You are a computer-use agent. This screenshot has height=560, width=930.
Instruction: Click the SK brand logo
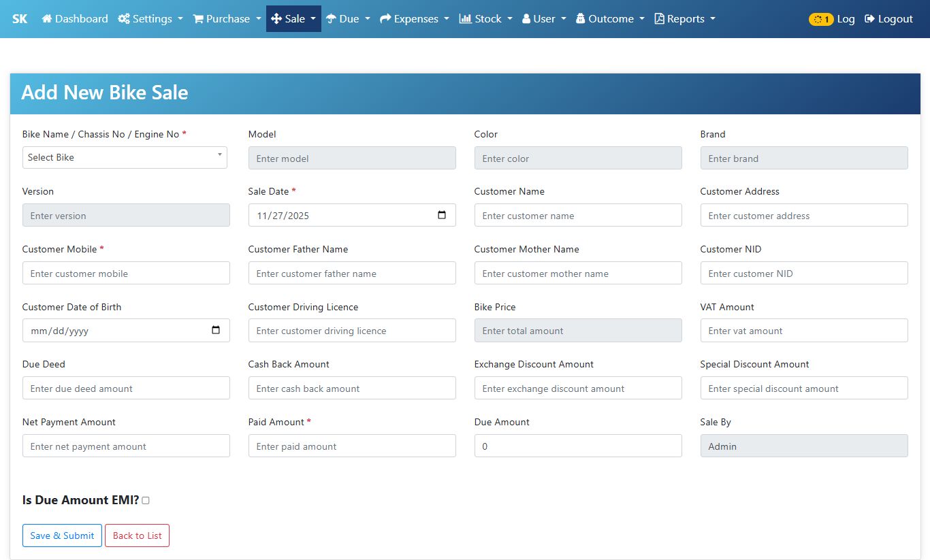(x=20, y=19)
